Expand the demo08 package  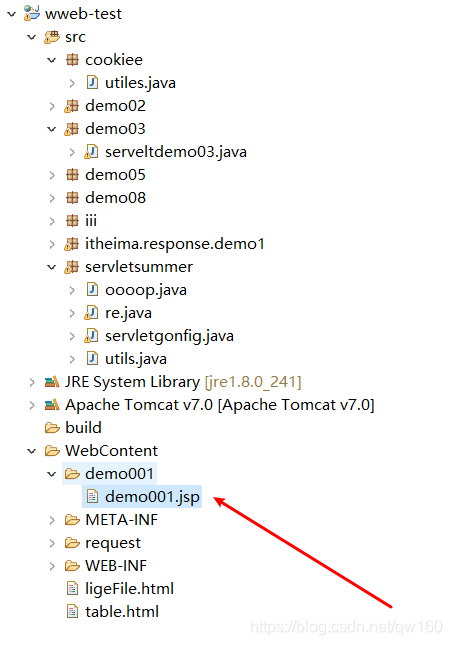(52, 199)
